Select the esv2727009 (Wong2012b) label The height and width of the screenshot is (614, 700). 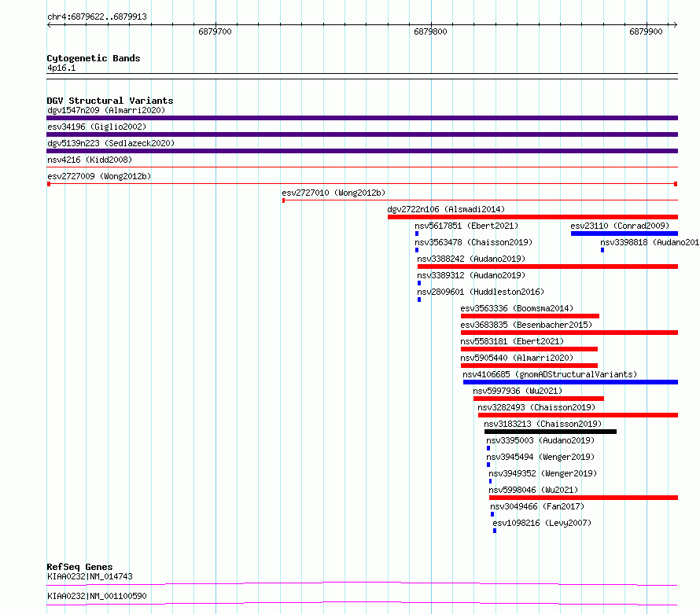[x=99, y=176]
